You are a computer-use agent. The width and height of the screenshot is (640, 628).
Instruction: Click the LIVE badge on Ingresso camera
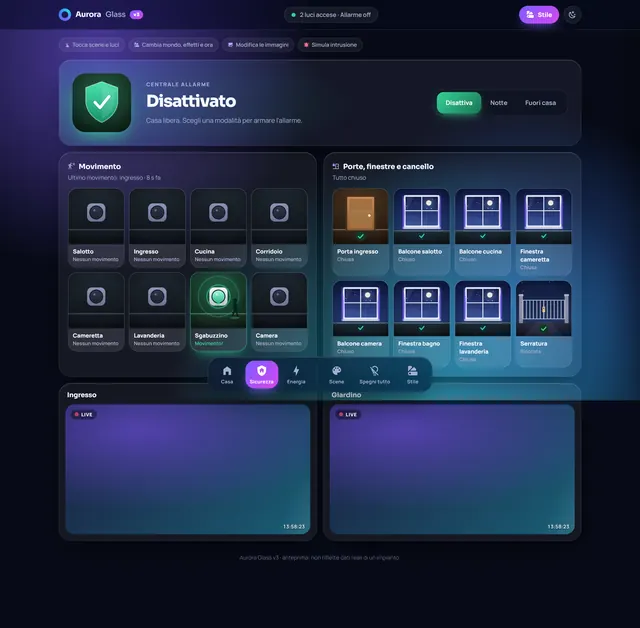click(x=84, y=415)
